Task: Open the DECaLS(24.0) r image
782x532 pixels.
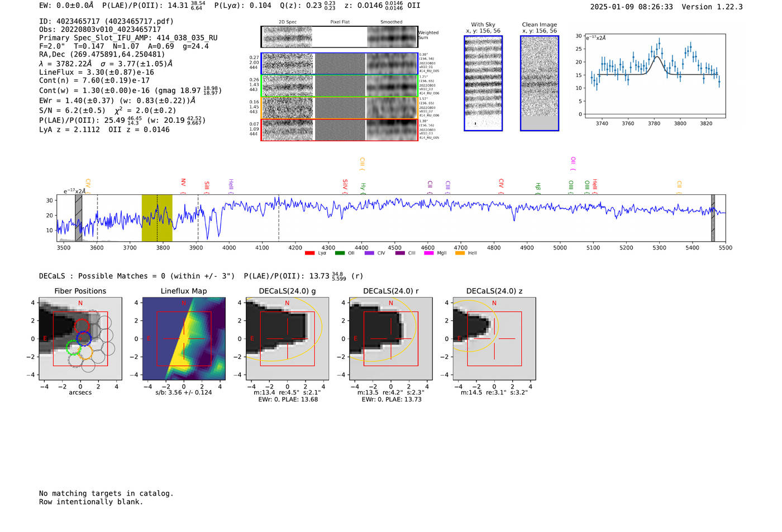Action: click(390, 338)
